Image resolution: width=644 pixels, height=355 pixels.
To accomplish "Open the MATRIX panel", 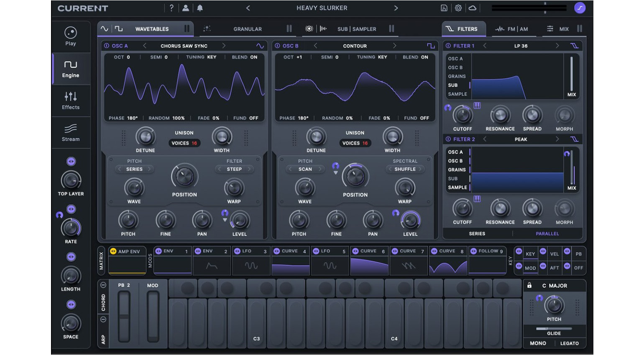I will click(x=101, y=261).
